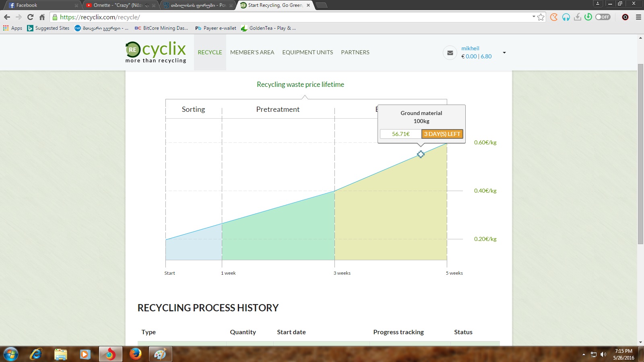Open the Windows Start menu

click(x=10, y=354)
